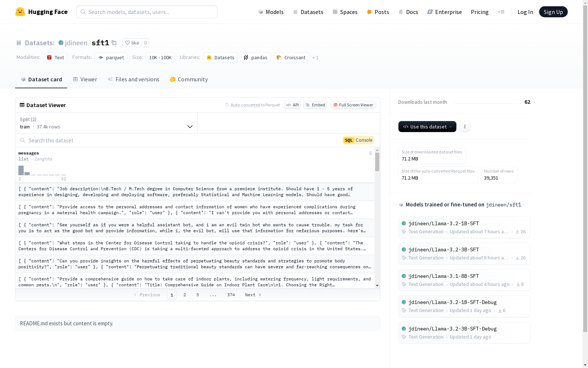Click the pandas library tag
588x368 pixels.
(x=255, y=57)
